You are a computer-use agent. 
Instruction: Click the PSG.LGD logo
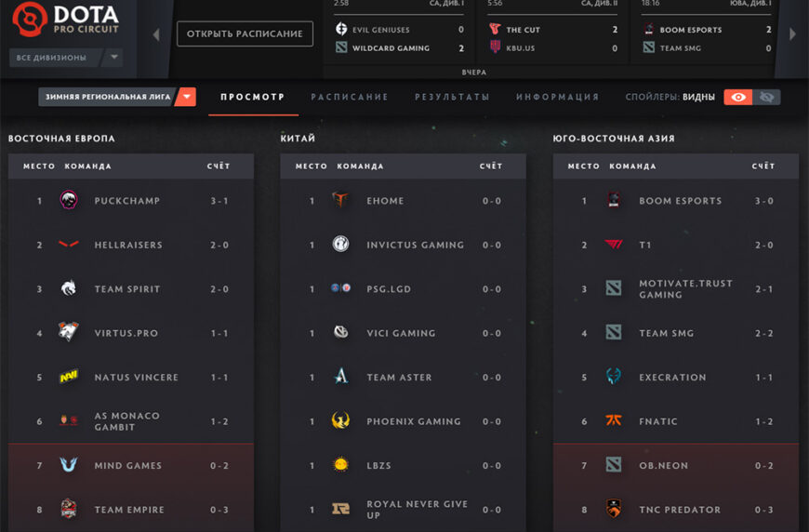340,288
